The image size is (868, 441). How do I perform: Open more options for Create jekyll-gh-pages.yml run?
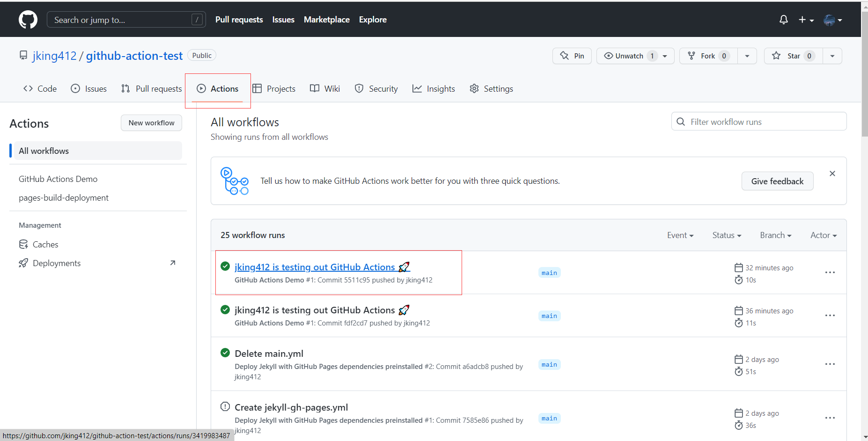click(x=830, y=418)
